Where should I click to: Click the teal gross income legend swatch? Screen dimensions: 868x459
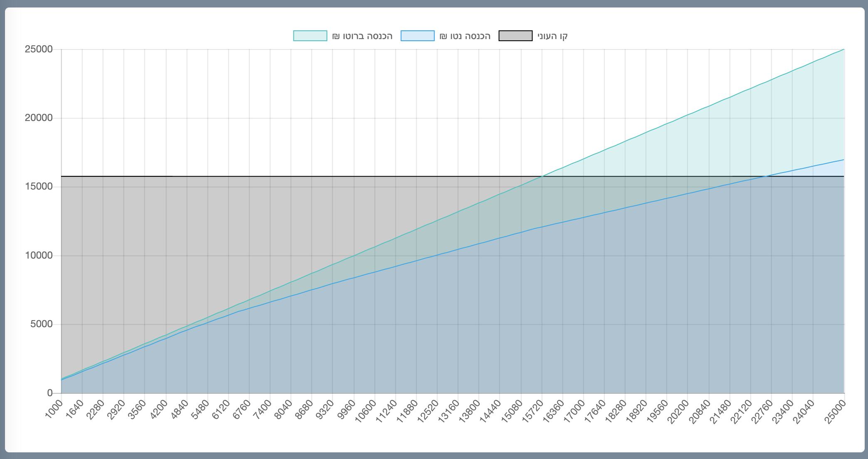(x=310, y=36)
